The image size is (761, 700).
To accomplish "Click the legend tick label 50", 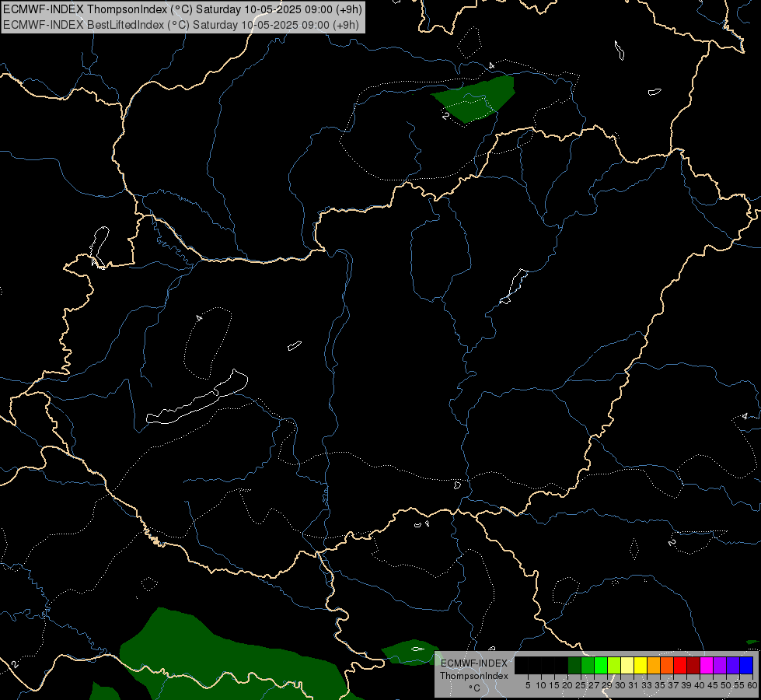I will tap(726, 685).
